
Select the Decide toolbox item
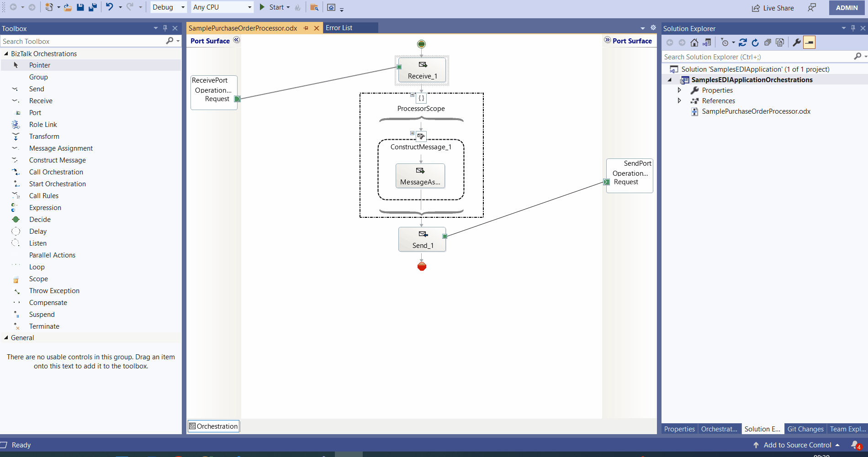click(40, 220)
